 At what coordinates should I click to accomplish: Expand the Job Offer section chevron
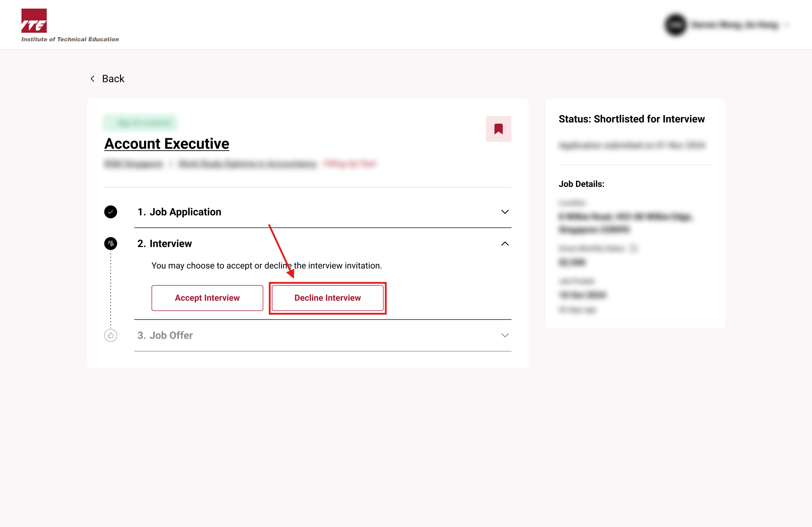click(505, 335)
